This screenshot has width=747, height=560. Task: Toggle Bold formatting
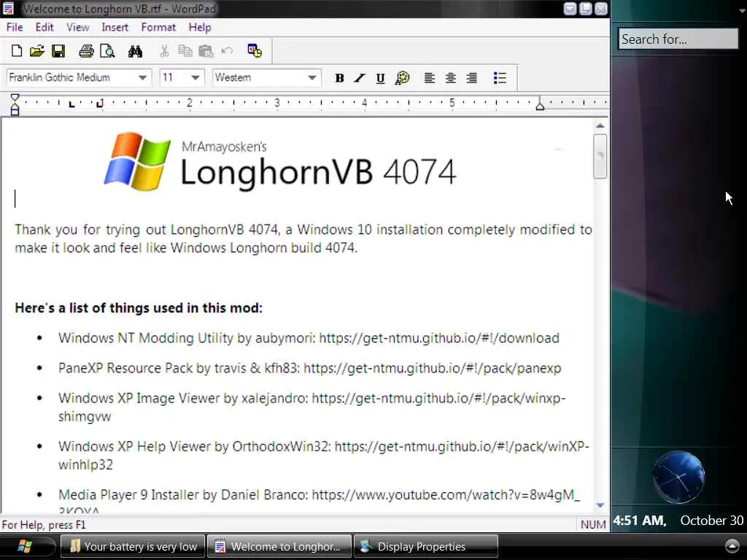pyautogui.click(x=339, y=78)
